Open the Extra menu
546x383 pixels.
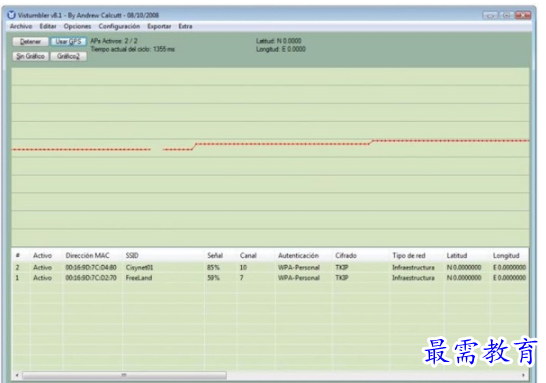coord(185,26)
